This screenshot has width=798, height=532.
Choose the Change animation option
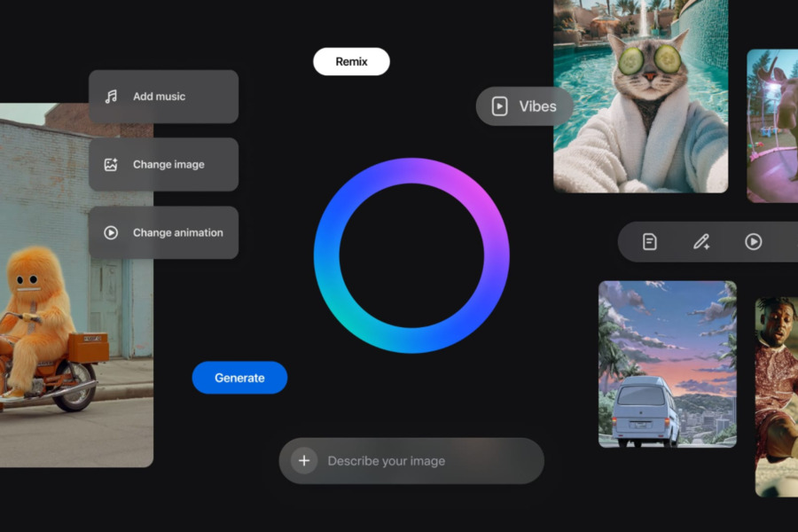tap(163, 232)
